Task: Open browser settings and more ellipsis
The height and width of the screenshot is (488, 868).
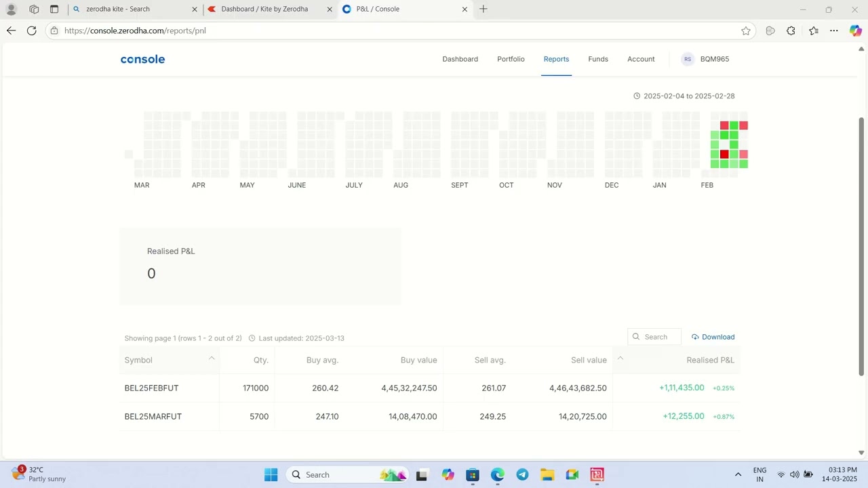Action: (834, 30)
